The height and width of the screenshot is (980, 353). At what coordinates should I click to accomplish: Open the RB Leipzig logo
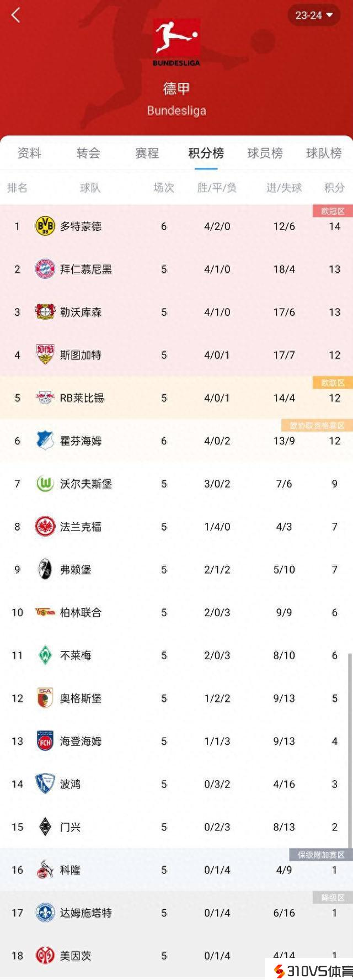point(45,398)
